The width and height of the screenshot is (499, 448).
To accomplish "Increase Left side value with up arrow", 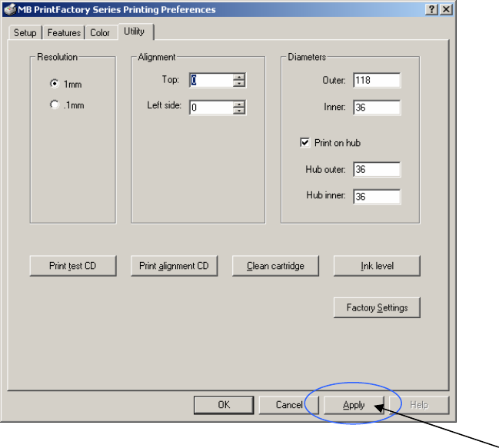I will pyautogui.click(x=239, y=105).
